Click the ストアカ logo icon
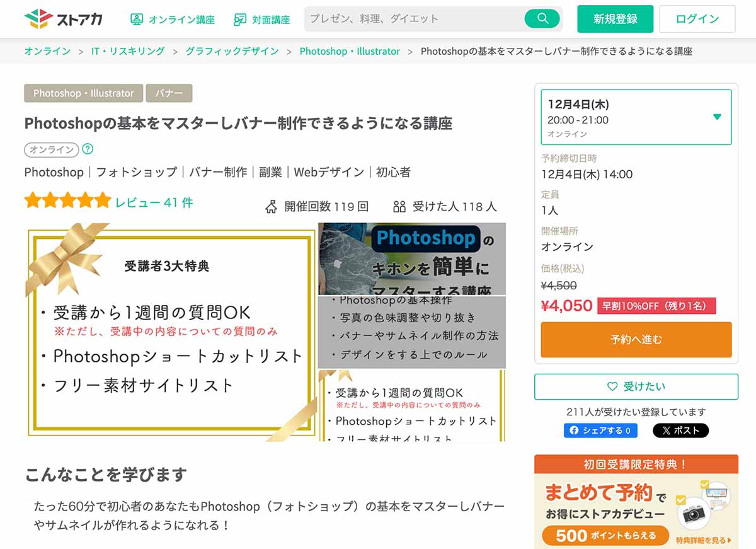756x549 pixels. (38, 17)
